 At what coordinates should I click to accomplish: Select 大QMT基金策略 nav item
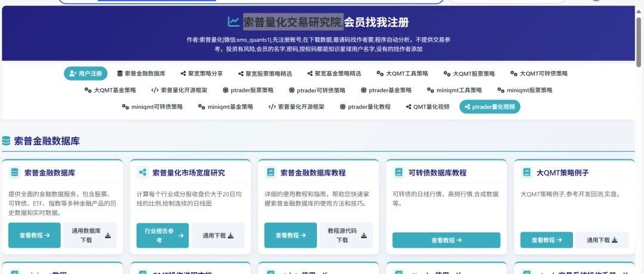(x=110, y=90)
